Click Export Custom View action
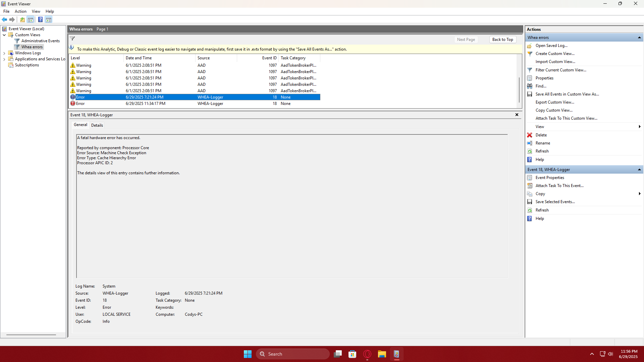This screenshot has width=644, height=362. tap(555, 102)
